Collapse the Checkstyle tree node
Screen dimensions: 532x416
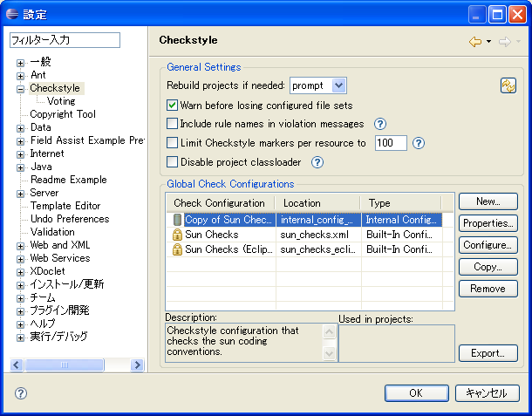20,88
